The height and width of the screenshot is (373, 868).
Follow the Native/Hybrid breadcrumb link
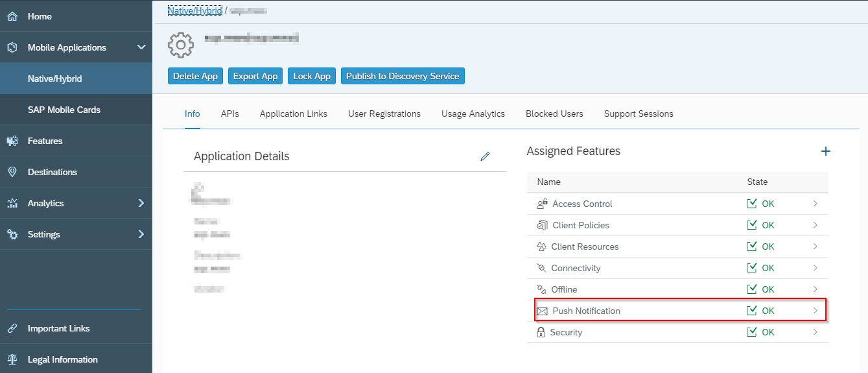tap(194, 11)
